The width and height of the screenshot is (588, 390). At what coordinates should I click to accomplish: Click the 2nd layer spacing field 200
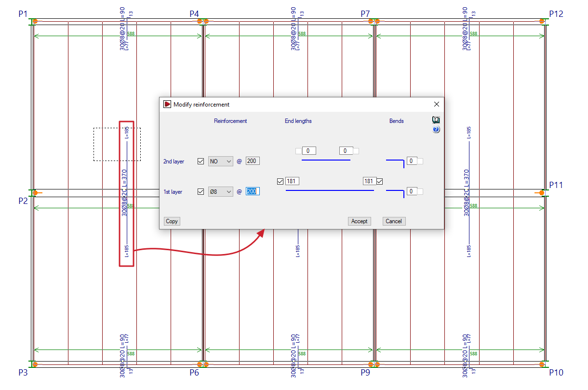pos(253,161)
